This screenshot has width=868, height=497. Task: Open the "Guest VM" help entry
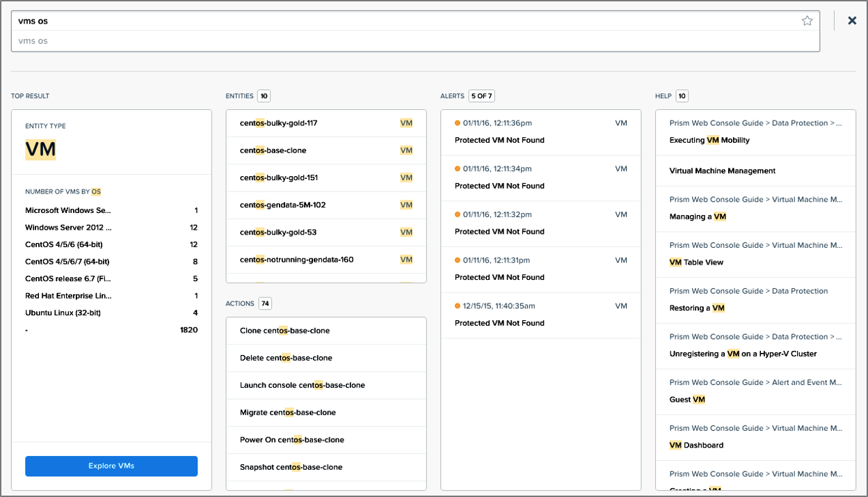pos(686,399)
